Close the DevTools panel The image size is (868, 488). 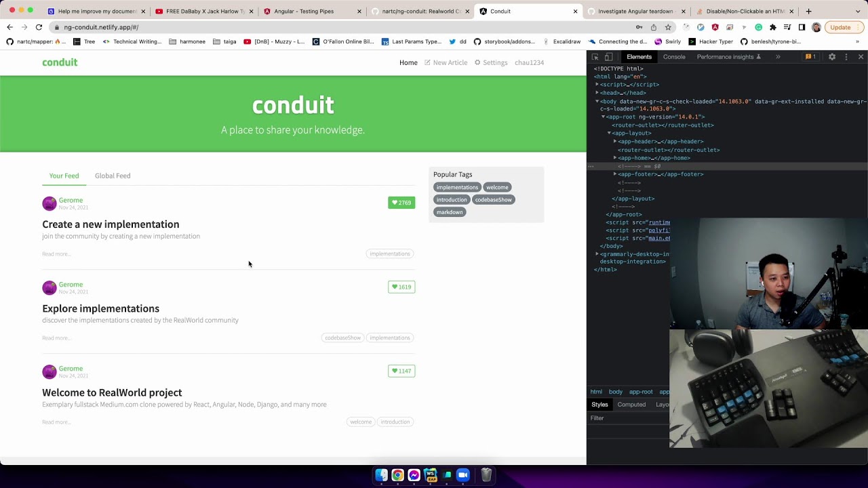click(x=861, y=57)
